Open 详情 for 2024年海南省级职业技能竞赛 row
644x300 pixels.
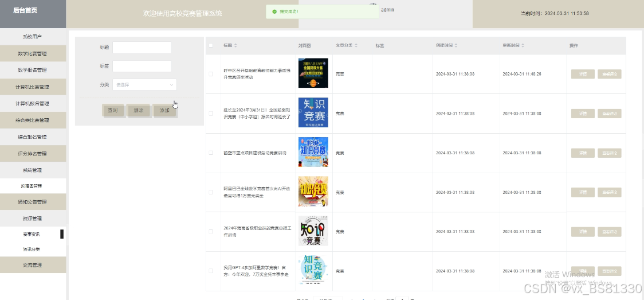pos(583,232)
